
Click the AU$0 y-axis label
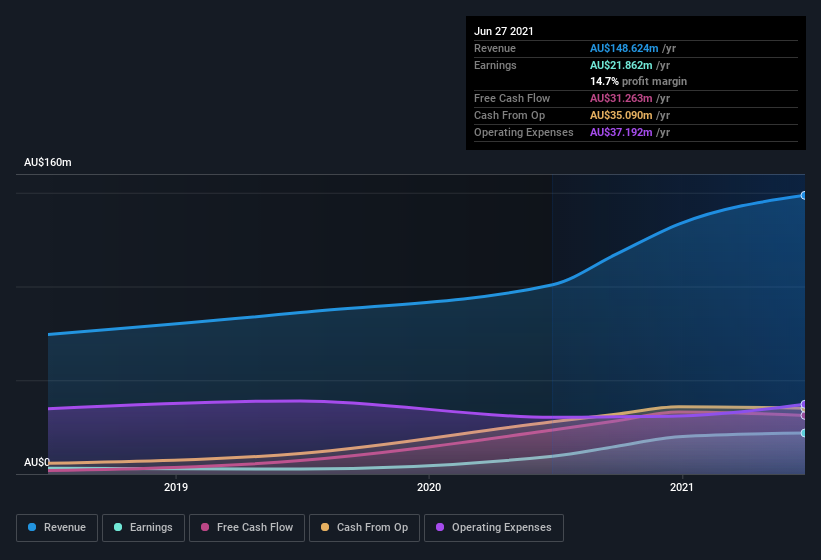point(37,462)
